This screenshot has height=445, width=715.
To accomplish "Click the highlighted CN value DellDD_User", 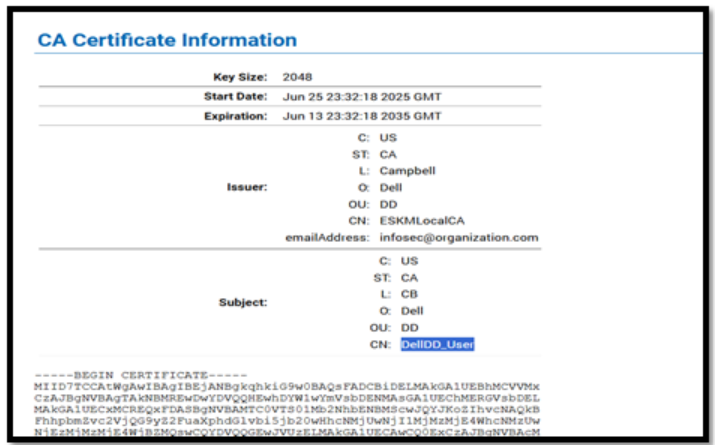I will [437, 344].
